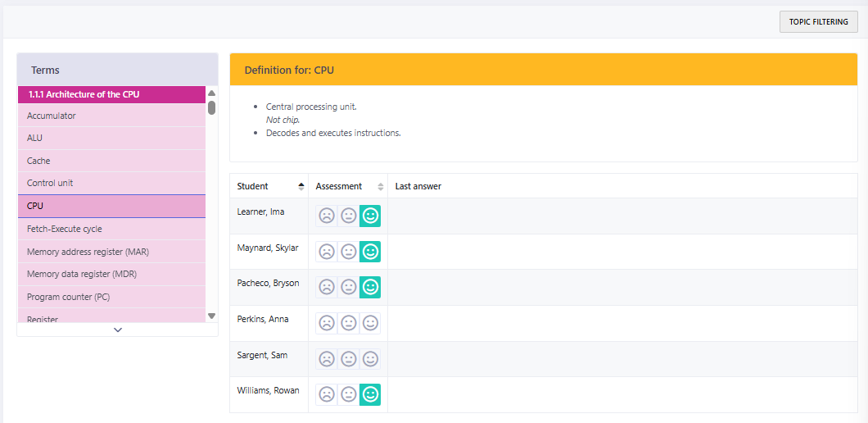Viewport: 868px width, 423px height.
Task: Click the Terms list scrollbar thumb
Action: coord(211,107)
